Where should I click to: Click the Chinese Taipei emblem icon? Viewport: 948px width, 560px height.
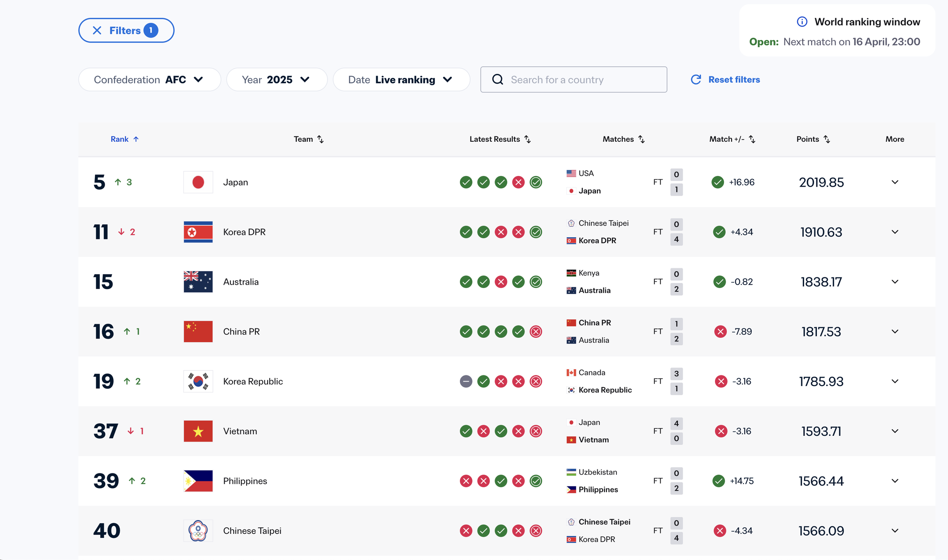coord(198,531)
